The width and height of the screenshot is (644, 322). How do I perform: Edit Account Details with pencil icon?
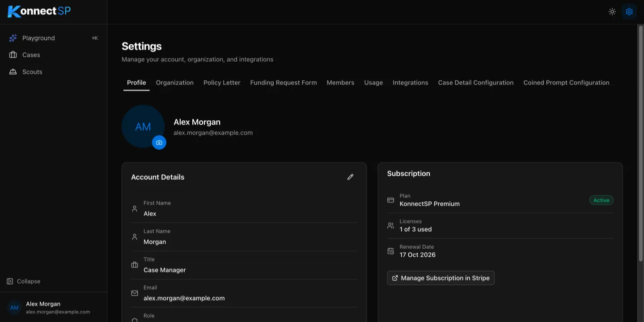click(x=351, y=177)
